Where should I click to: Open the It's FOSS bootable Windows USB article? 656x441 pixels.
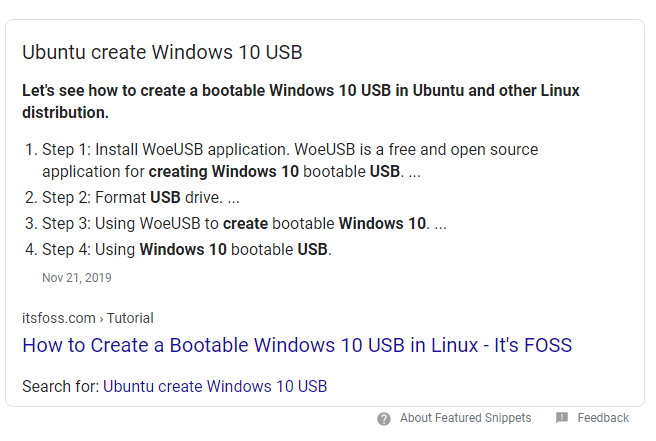[297, 345]
